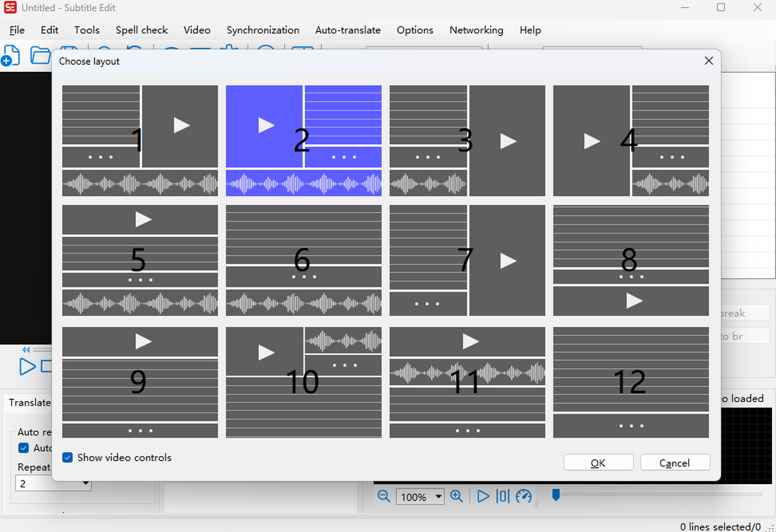Viewport: 776px width, 532px height.
Task: Open the Synchronization menu
Action: tap(263, 30)
